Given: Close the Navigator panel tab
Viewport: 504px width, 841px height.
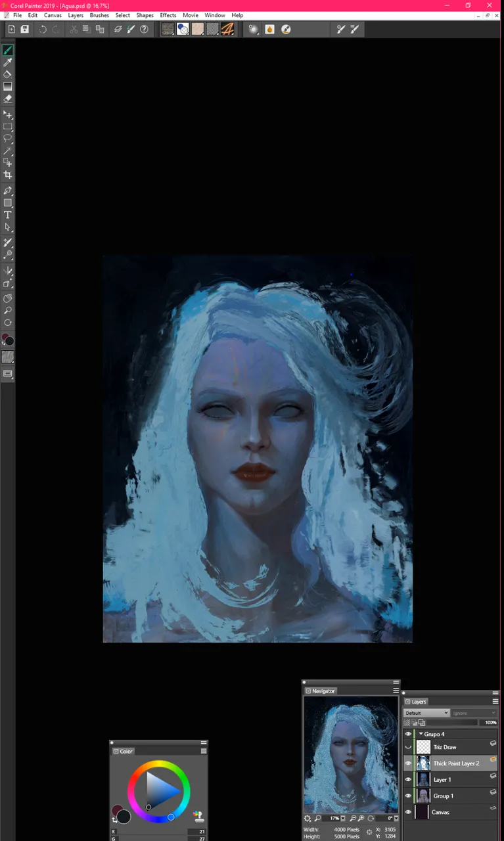Looking at the screenshot, I should [x=308, y=691].
